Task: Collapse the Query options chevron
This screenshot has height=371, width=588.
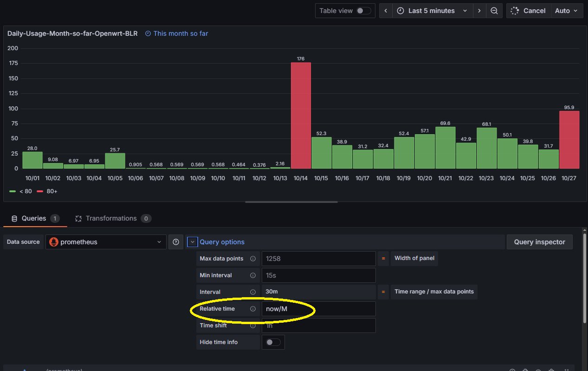Action: pos(192,242)
